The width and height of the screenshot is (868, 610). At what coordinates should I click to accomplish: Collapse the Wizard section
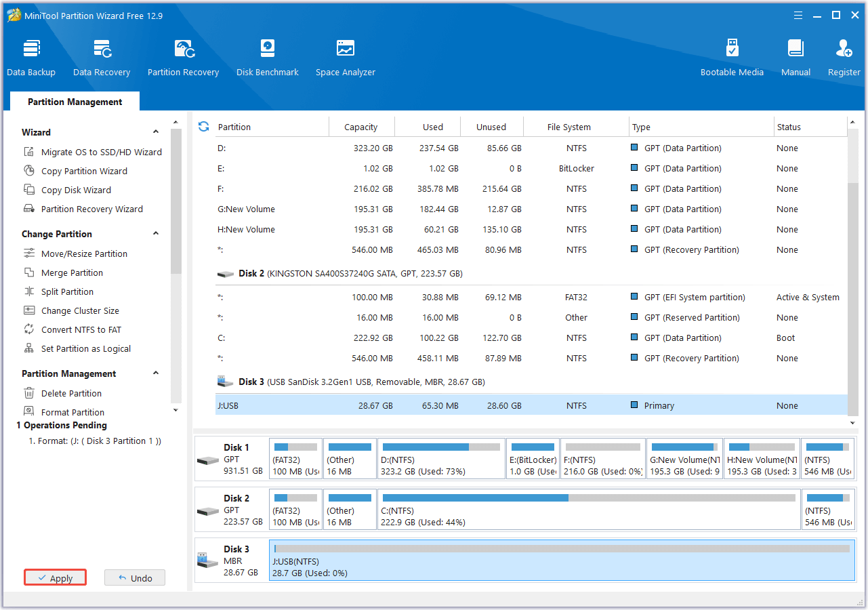click(155, 131)
